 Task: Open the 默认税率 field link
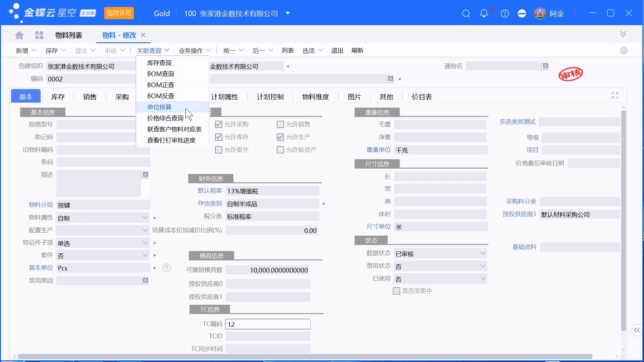tap(210, 191)
